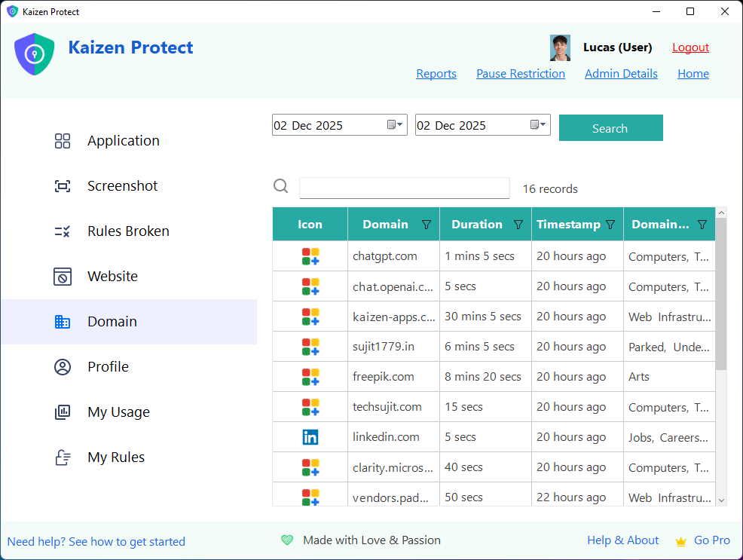Select the Application sidebar icon
Screen dimensions: 743x560
coord(62,140)
